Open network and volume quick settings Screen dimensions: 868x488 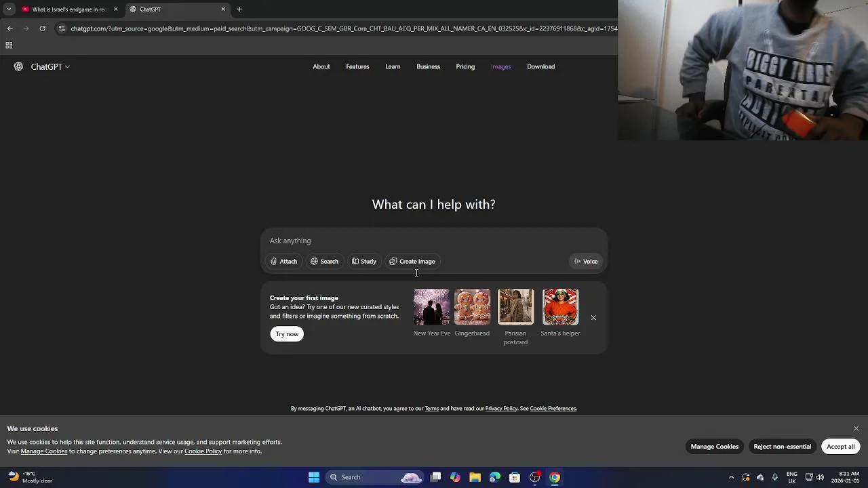[814, 477]
